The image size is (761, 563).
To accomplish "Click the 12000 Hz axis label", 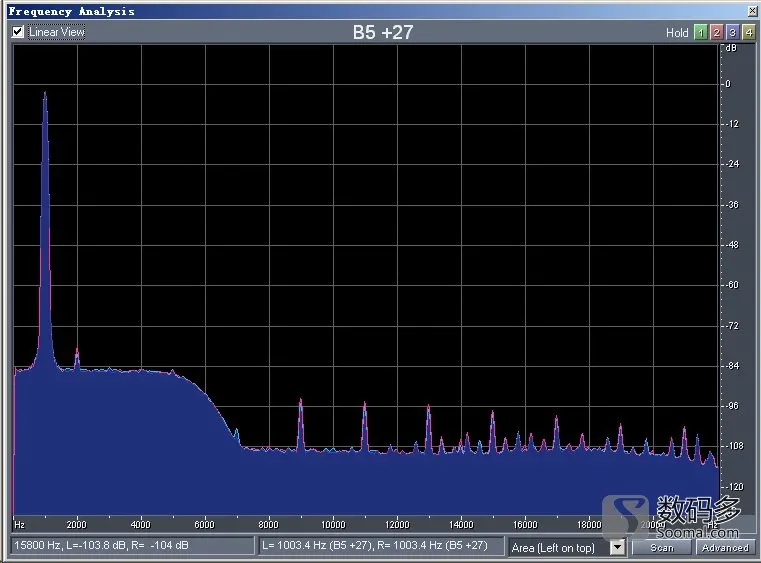I will coord(397,525).
